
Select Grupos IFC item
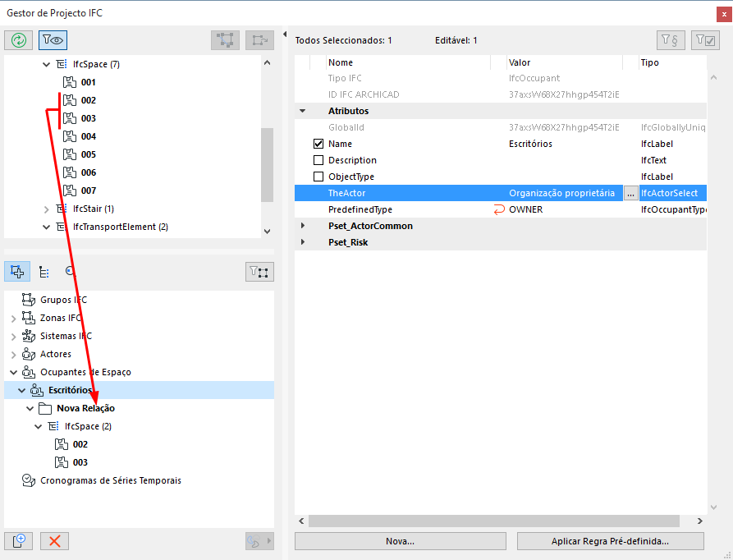point(63,300)
